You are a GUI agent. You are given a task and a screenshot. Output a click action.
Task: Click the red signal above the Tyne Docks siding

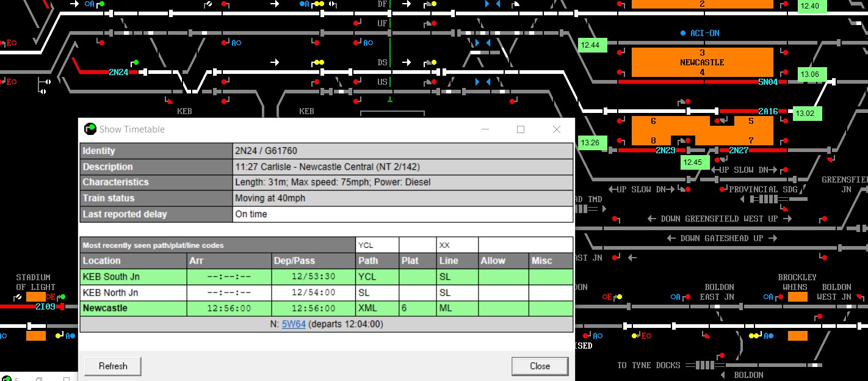[x=721, y=355]
